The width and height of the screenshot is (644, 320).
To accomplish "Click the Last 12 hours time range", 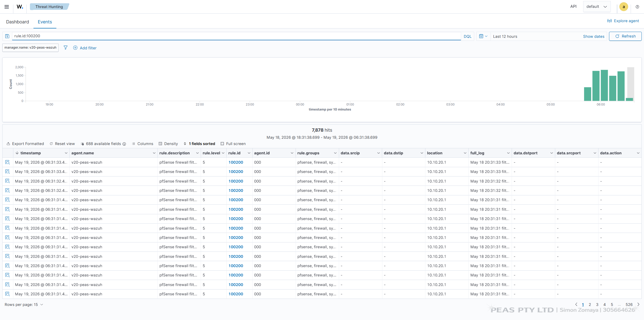I will 505,37.
